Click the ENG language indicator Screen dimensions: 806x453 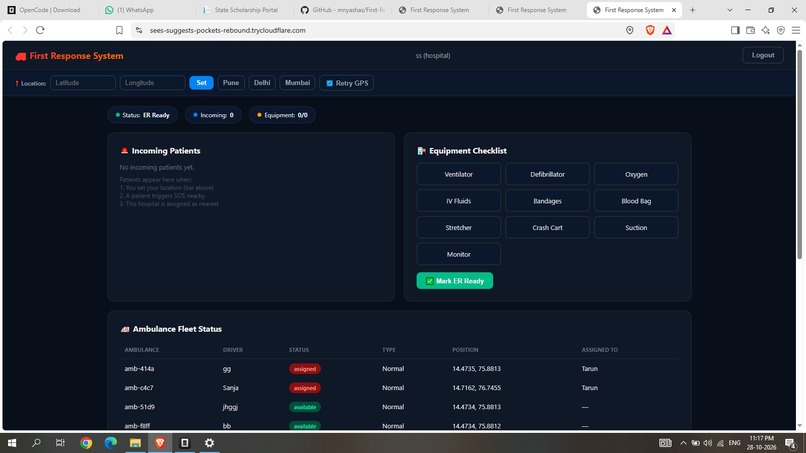(735, 443)
